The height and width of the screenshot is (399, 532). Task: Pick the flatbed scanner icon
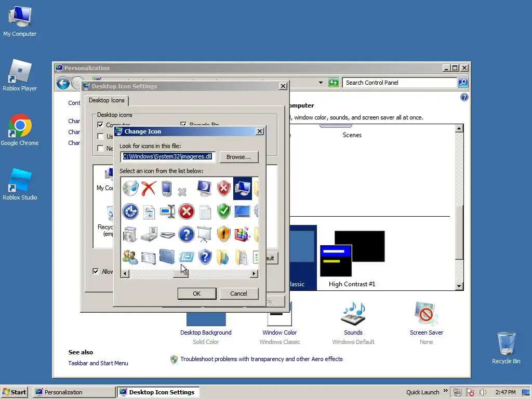point(167,235)
